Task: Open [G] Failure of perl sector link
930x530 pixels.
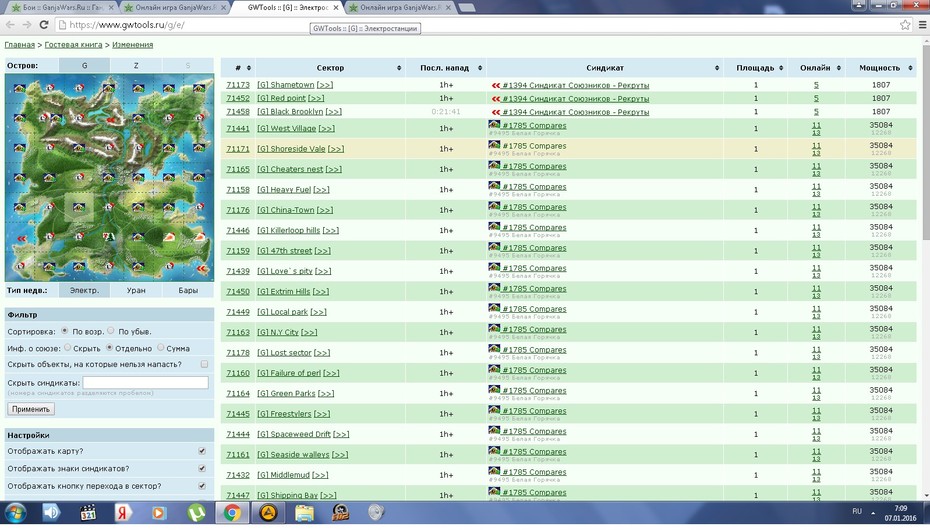Action: [289, 373]
